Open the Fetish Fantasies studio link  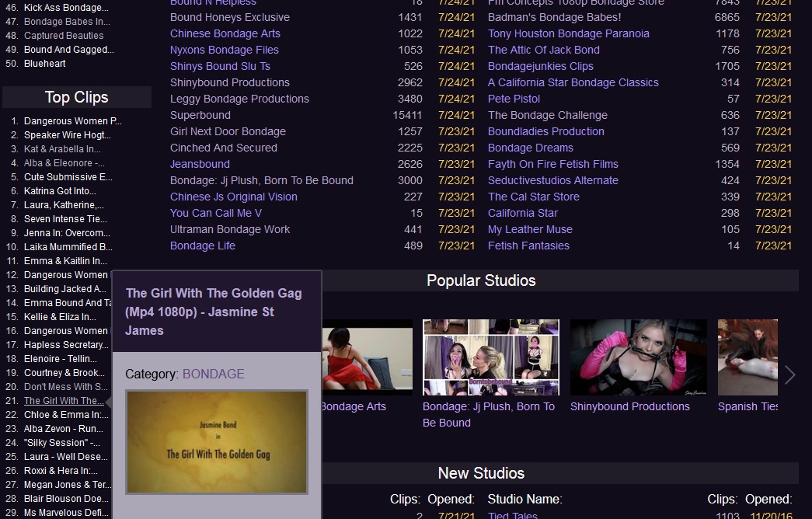(x=528, y=246)
